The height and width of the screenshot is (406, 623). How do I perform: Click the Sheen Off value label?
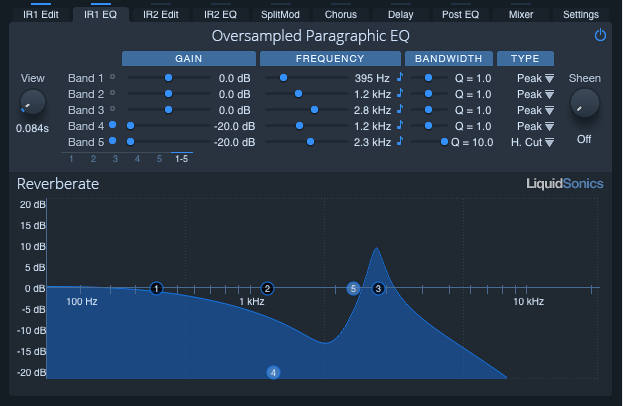[x=584, y=139]
